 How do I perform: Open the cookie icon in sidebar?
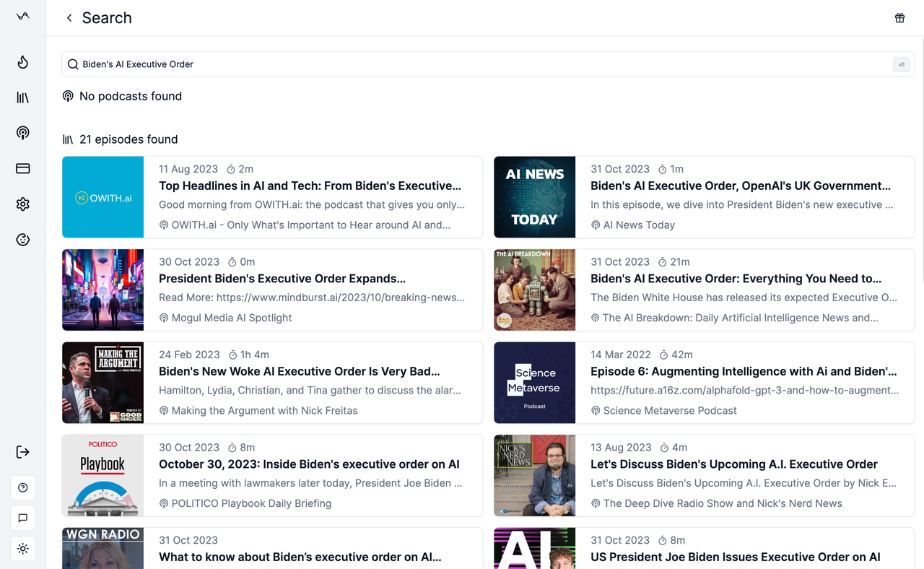pos(23,240)
